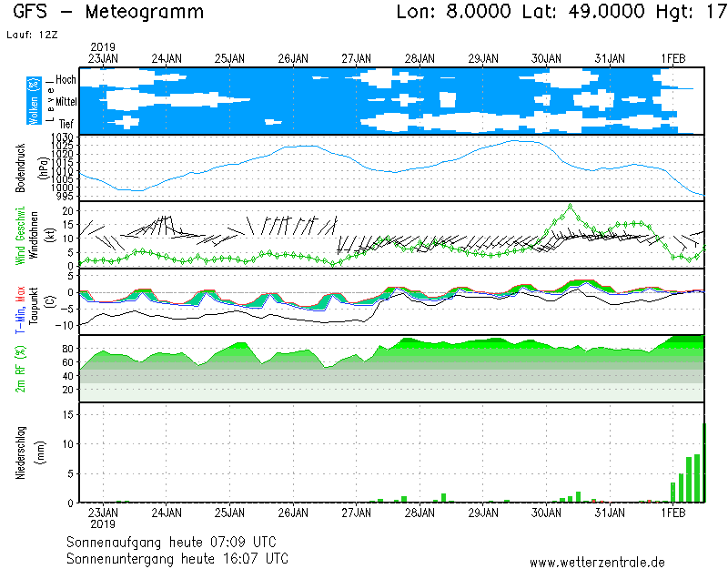The height and width of the screenshot is (569, 728).
Task: Click the 40 humidity tick value
Action: (67, 376)
